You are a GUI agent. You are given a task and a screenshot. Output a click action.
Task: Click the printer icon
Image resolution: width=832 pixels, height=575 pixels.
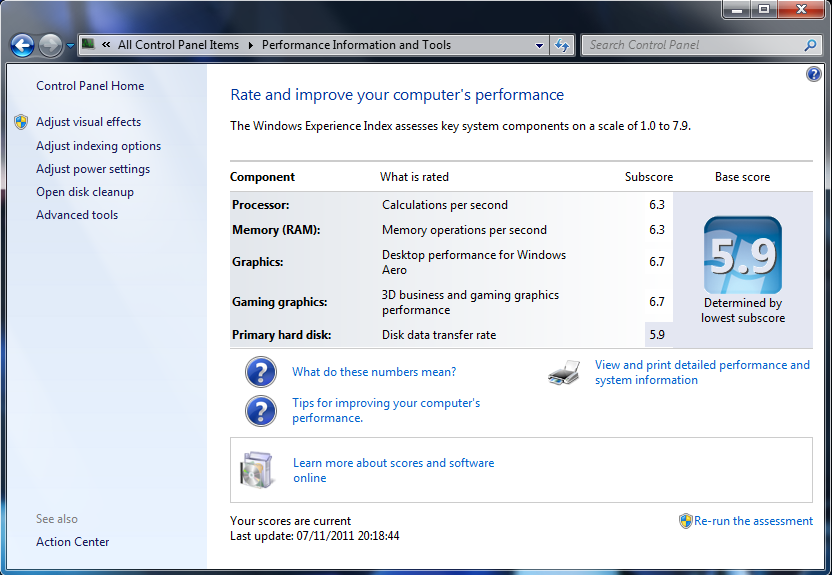click(564, 372)
